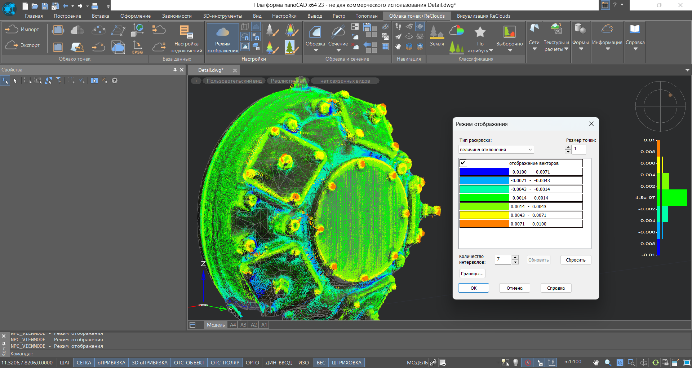Click the multicolored cloud classification icon
Image resolution: width=692 pixels, height=368 pixels.
[457, 30]
